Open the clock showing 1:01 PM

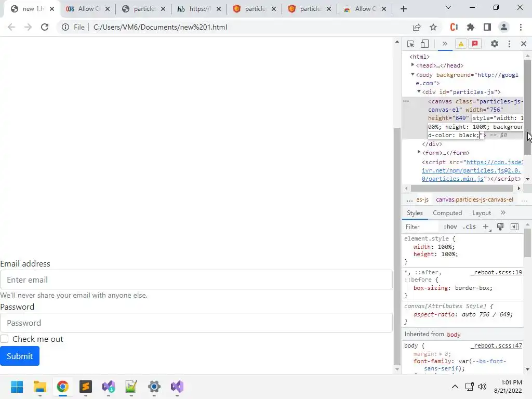click(x=508, y=387)
